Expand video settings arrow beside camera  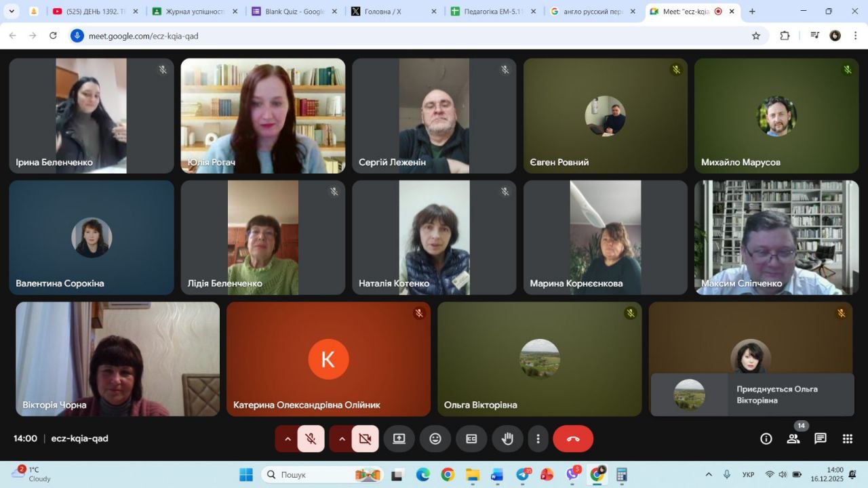[x=342, y=439]
